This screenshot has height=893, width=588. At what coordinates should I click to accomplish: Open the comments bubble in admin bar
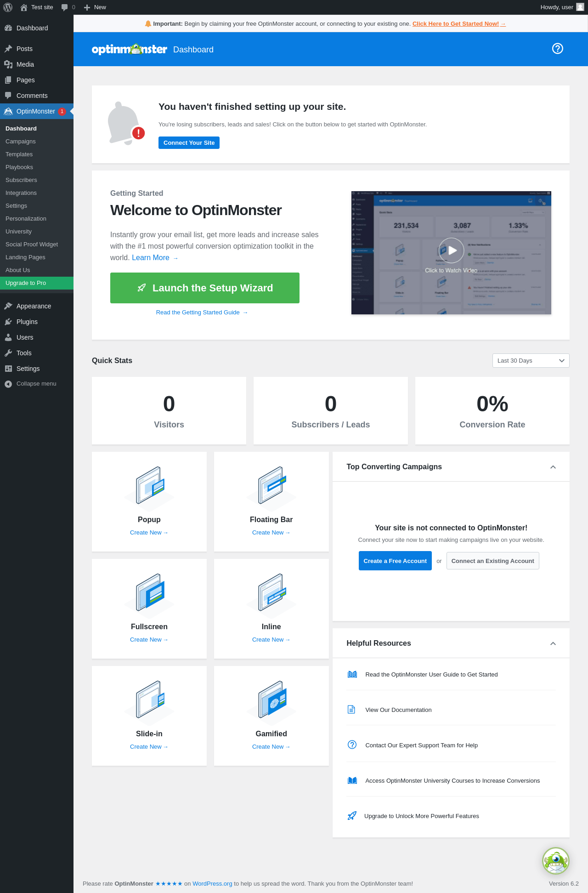coord(65,7)
